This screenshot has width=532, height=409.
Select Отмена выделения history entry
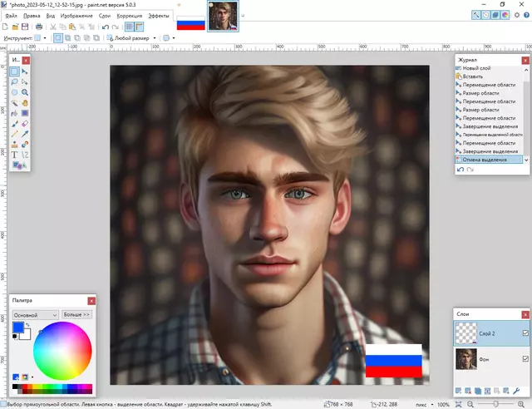click(489, 160)
